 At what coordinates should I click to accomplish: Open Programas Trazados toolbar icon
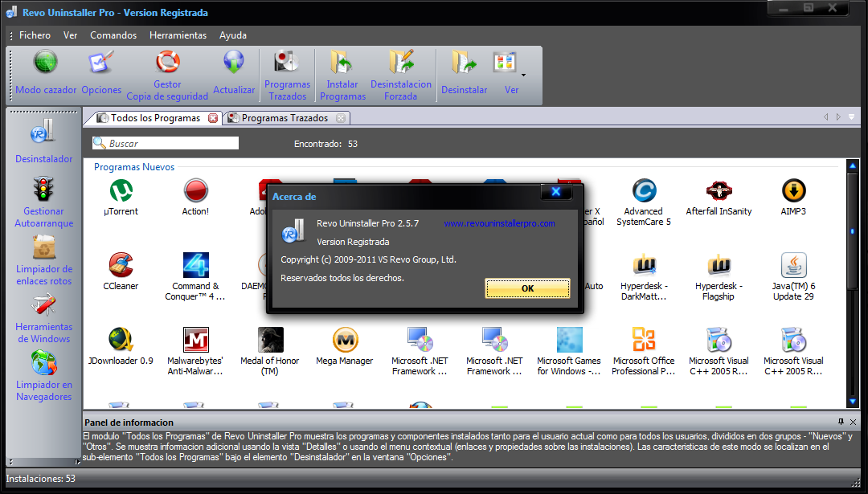(287, 76)
